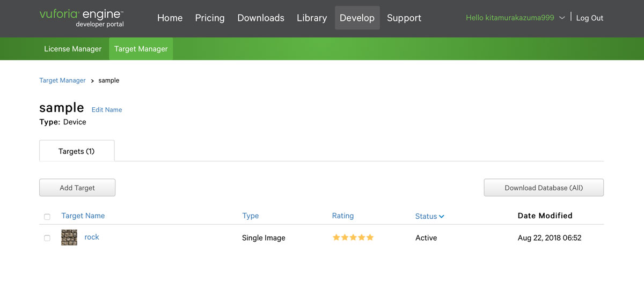The height and width of the screenshot is (297, 644).
Task: Check the rock target checkbox
Action: pyautogui.click(x=47, y=238)
